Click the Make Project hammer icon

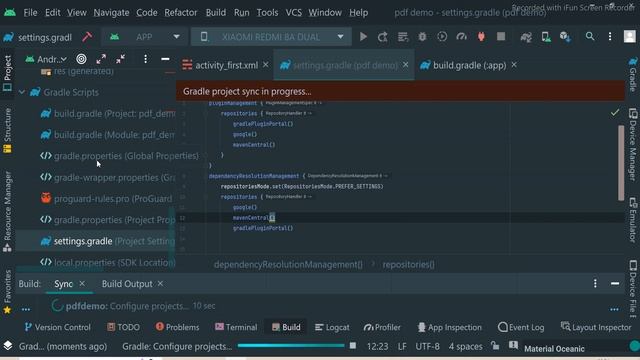pyautogui.click(x=87, y=37)
